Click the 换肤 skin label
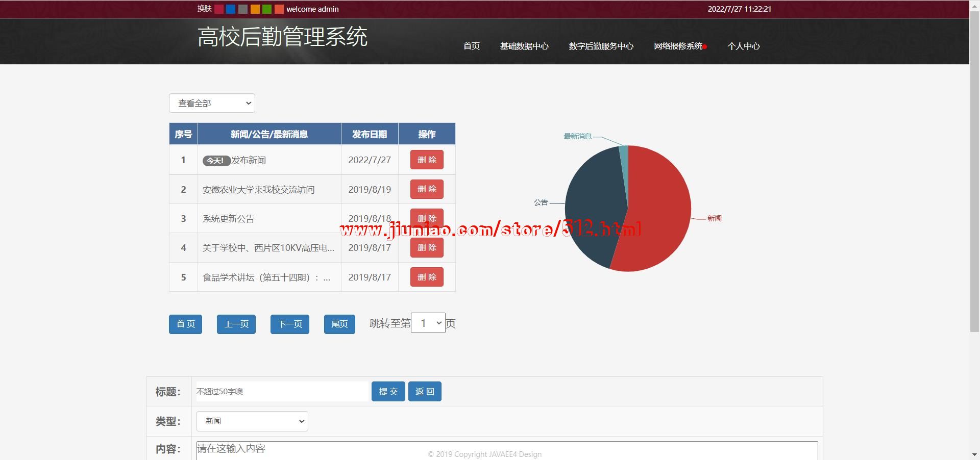Viewport: 980px width, 460px height. 204,9
